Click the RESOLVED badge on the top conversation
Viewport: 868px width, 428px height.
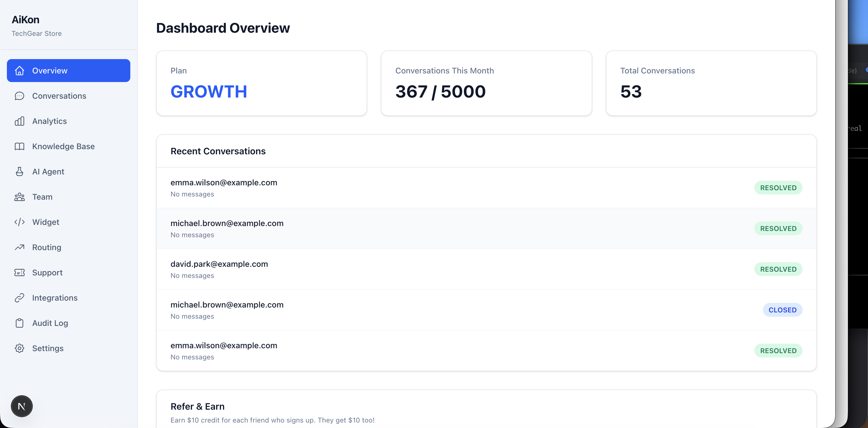[x=778, y=188]
